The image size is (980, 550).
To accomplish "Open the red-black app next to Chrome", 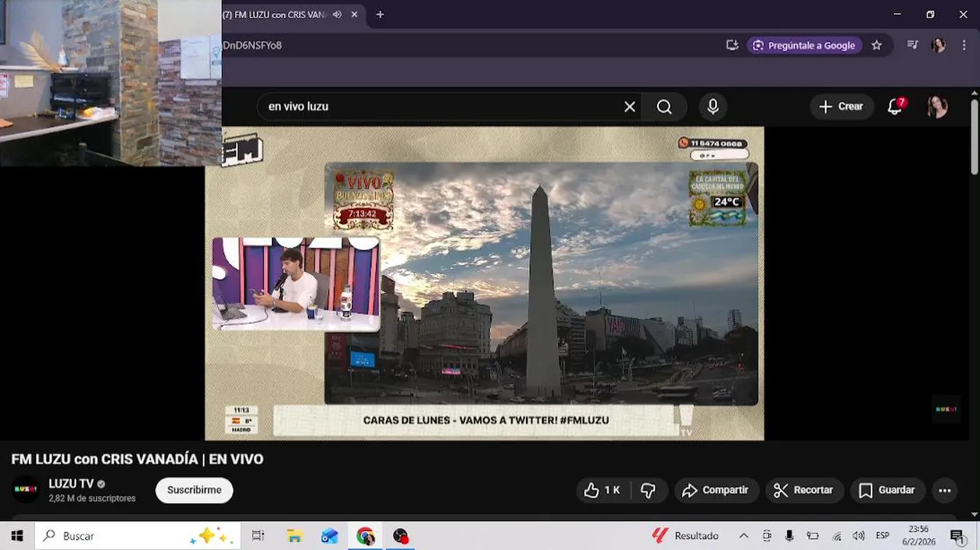I will pyautogui.click(x=401, y=536).
